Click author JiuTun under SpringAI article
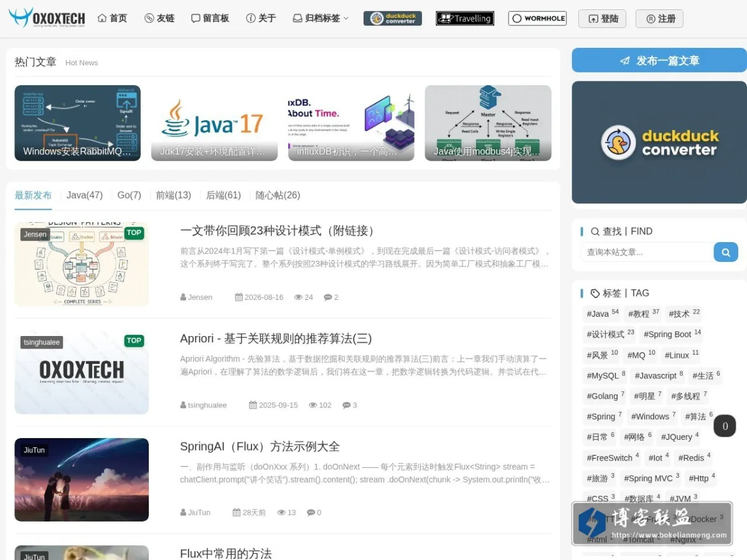The width and height of the screenshot is (747, 560). 199,513
